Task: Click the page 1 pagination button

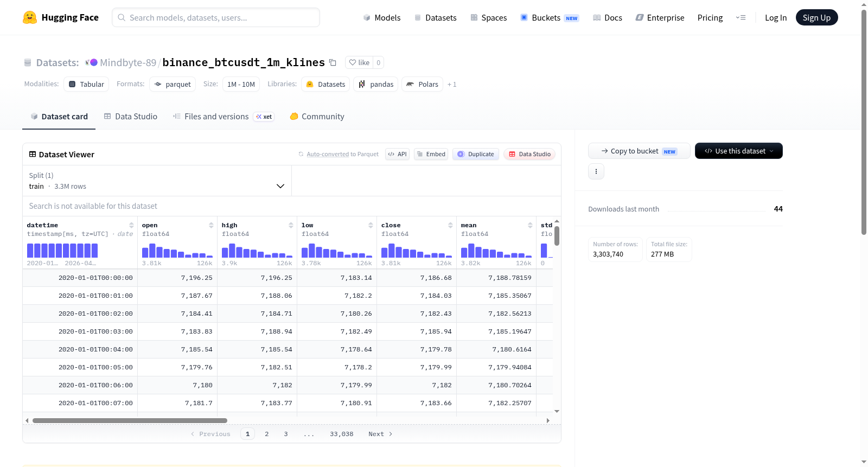Action: [x=247, y=434]
